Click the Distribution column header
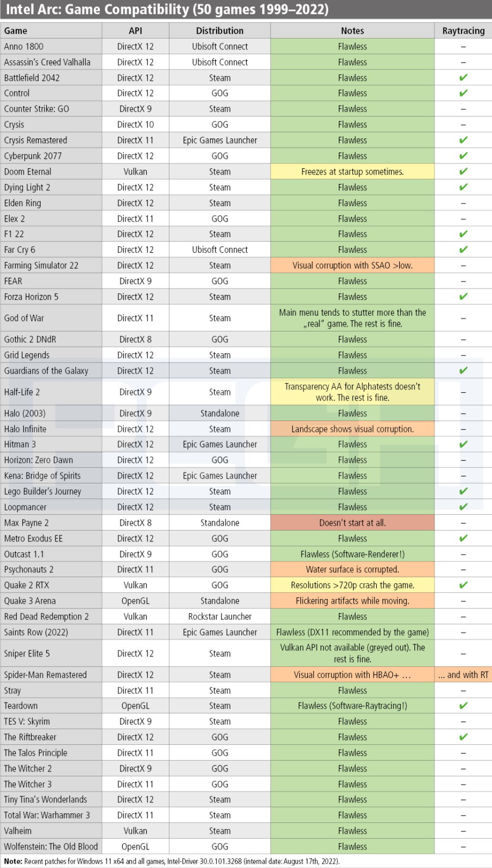The height and width of the screenshot is (868, 492). click(x=219, y=31)
